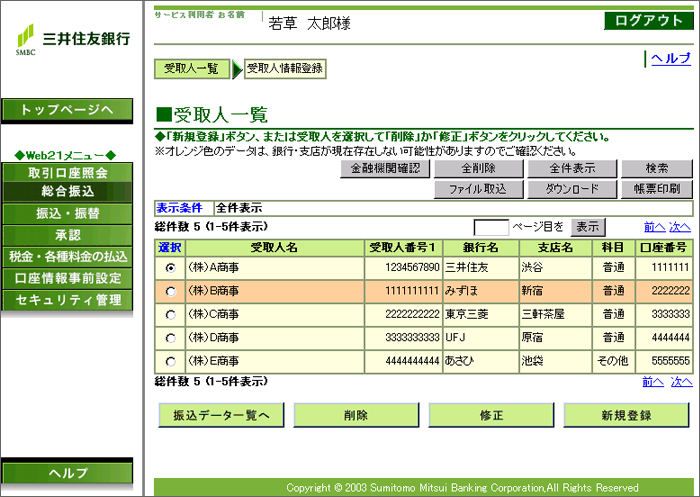Click the 受取人番号1 column header
This screenshot has height=497, width=700.
click(404, 248)
